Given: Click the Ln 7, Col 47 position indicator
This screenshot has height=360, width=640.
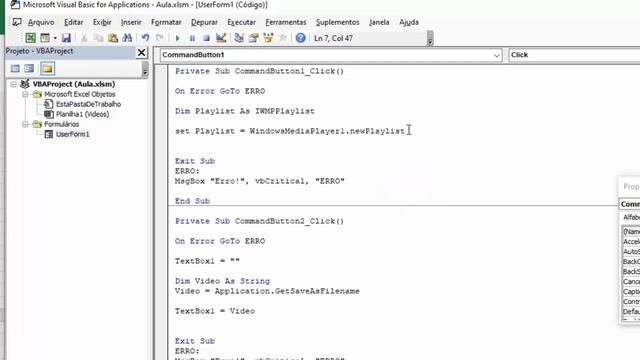Looking at the screenshot, I should pos(333,38).
